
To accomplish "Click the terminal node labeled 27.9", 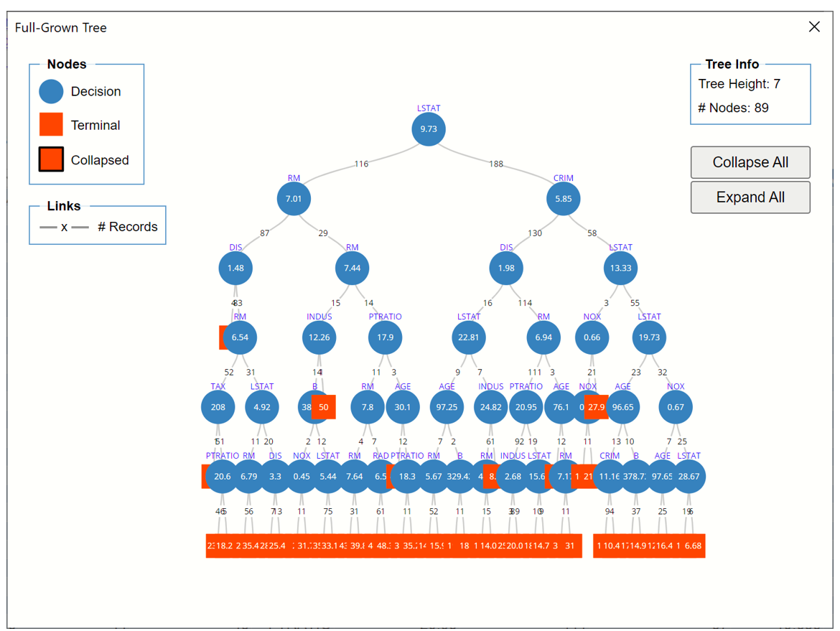I will (x=595, y=407).
